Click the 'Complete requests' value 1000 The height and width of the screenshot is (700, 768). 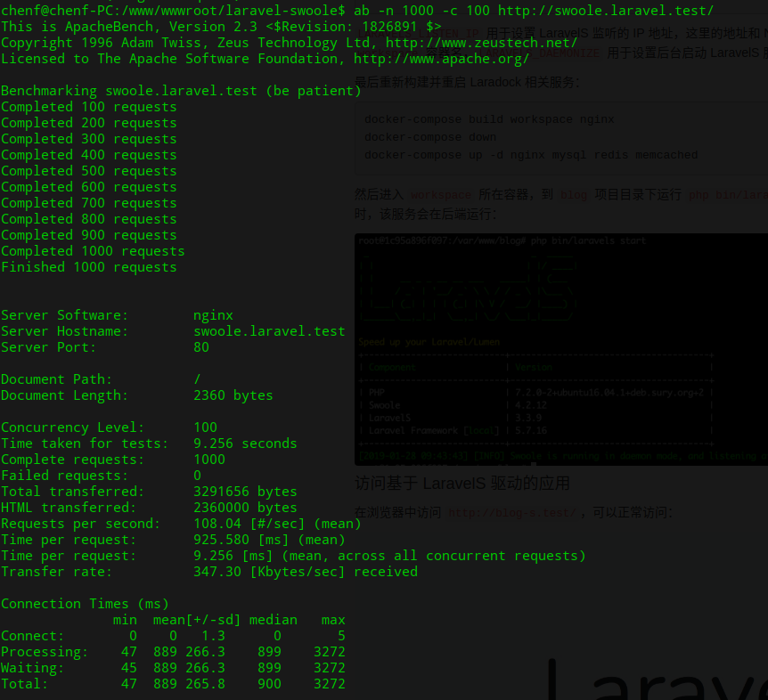[x=209, y=460]
